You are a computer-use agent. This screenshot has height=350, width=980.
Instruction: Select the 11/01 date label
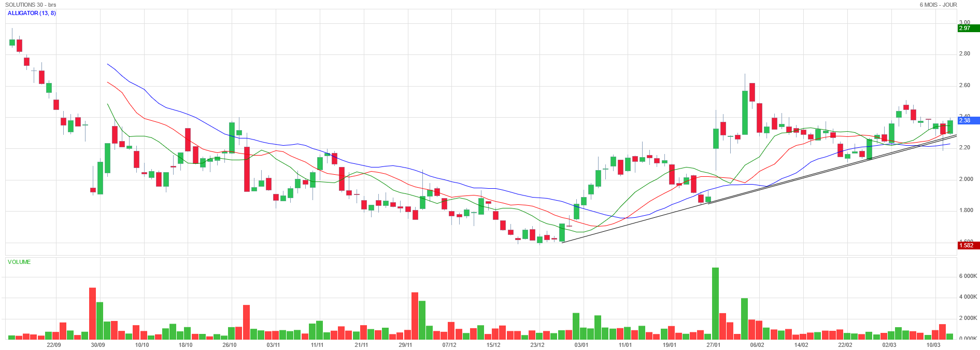(x=626, y=345)
